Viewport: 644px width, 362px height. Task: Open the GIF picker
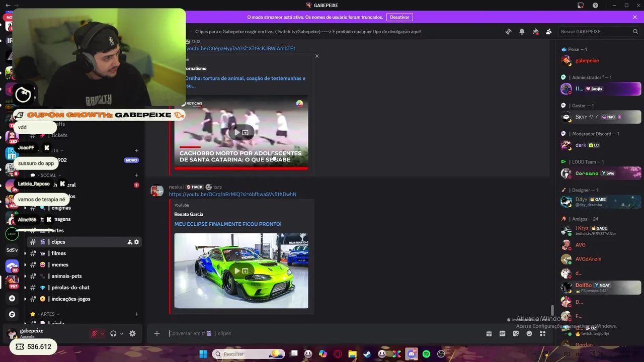502,333
